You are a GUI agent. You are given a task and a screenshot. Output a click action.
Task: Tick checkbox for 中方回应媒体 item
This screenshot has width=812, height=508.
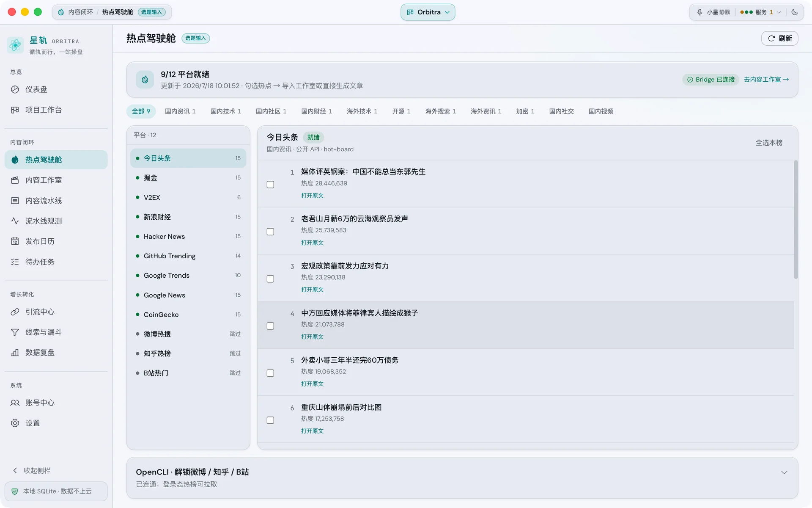pos(270,326)
